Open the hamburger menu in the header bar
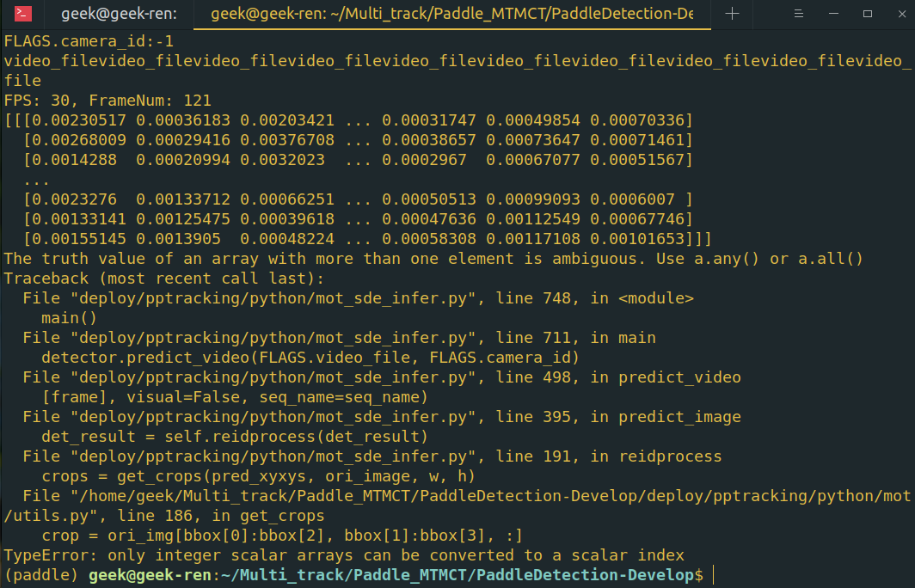This screenshot has height=588, width=915. coord(799,15)
